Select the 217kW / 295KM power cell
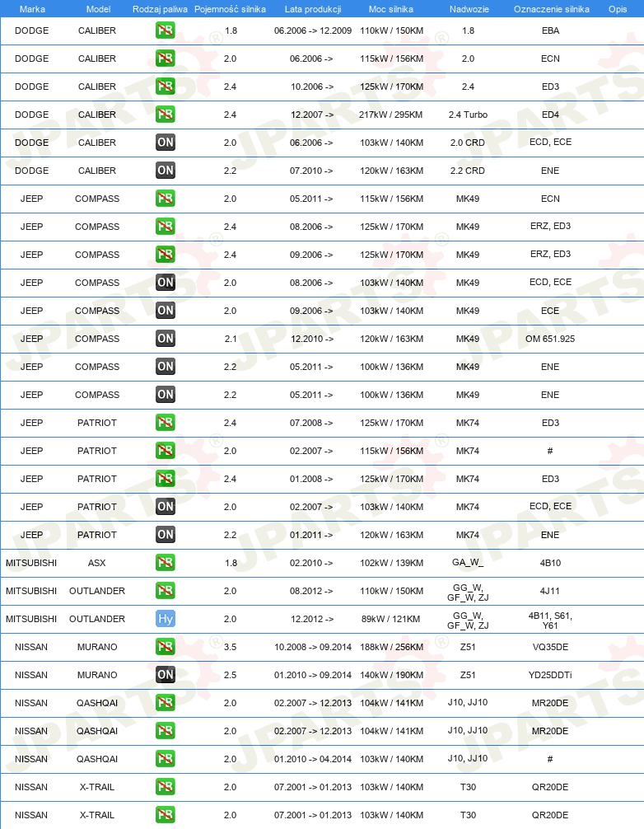644x829 pixels. pyautogui.click(x=391, y=115)
